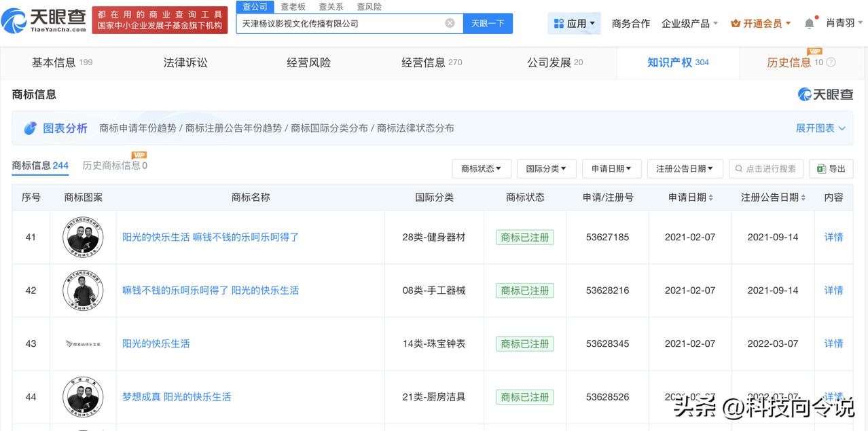Click announcement date 2022-03-07 in row 43

point(773,344)
